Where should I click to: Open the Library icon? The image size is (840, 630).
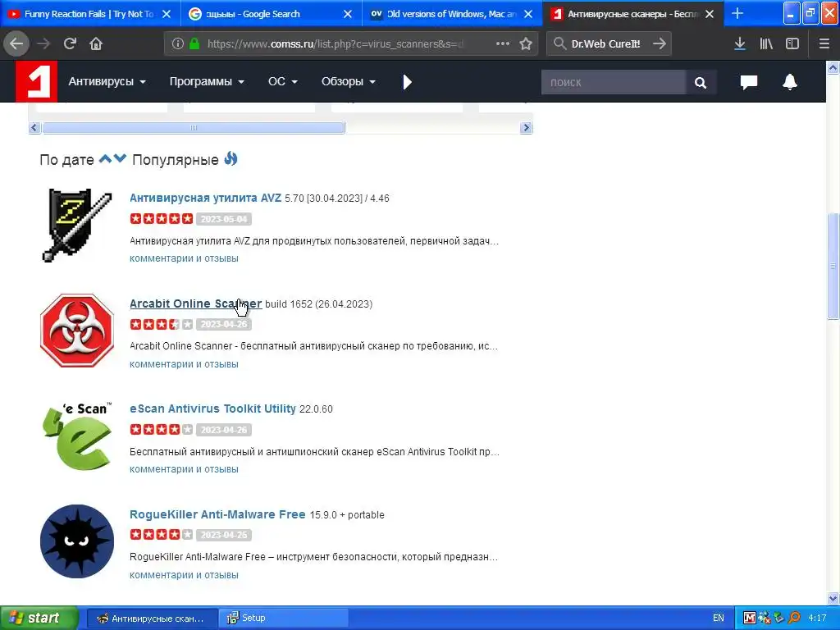(766, 44)
